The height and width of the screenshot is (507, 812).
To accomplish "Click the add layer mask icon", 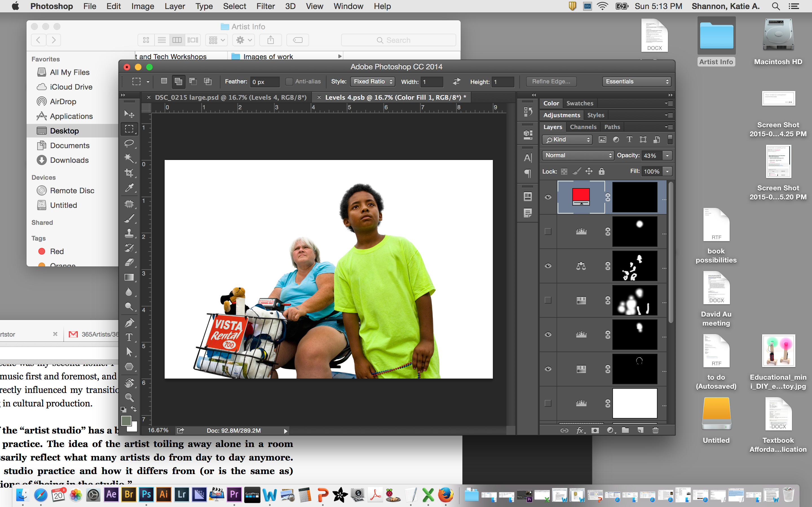I will coord(595,430).
